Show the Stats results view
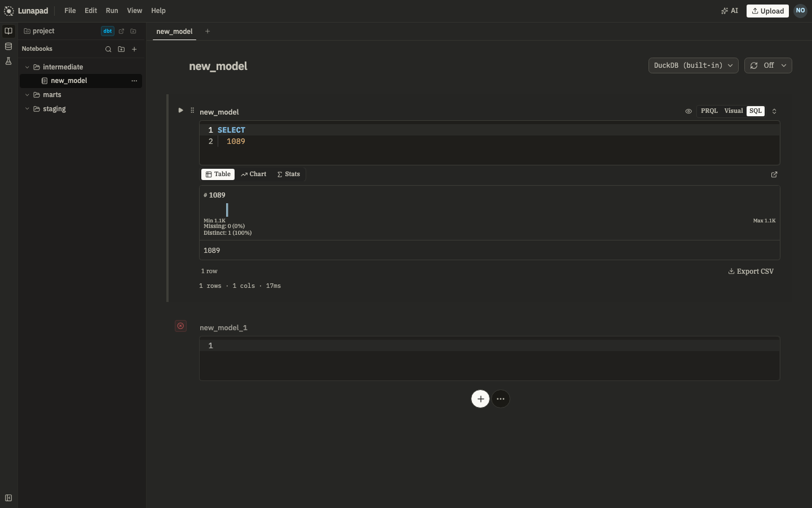812x508 pixels. coord(289,174)
